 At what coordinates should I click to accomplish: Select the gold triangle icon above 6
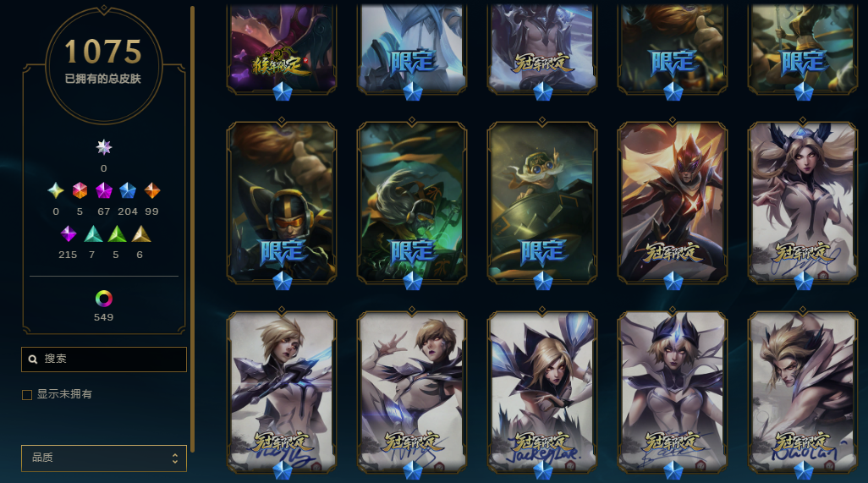pos(140,234)
